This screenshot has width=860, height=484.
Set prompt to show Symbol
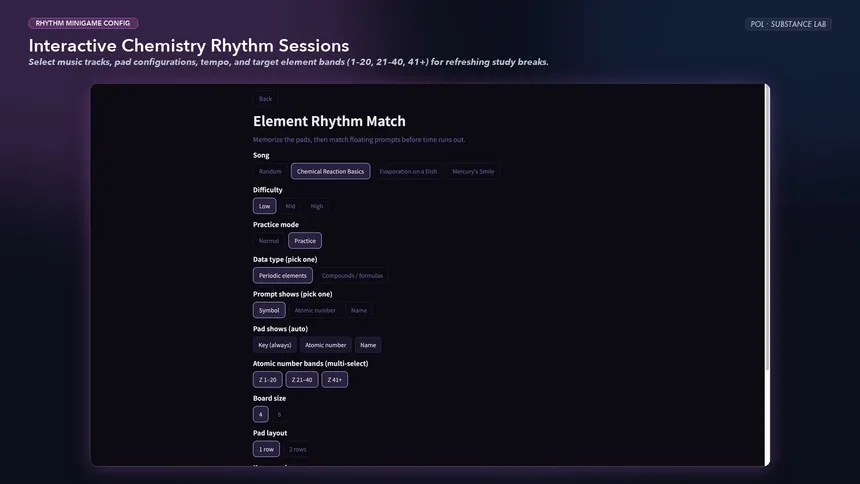[269, 310]
